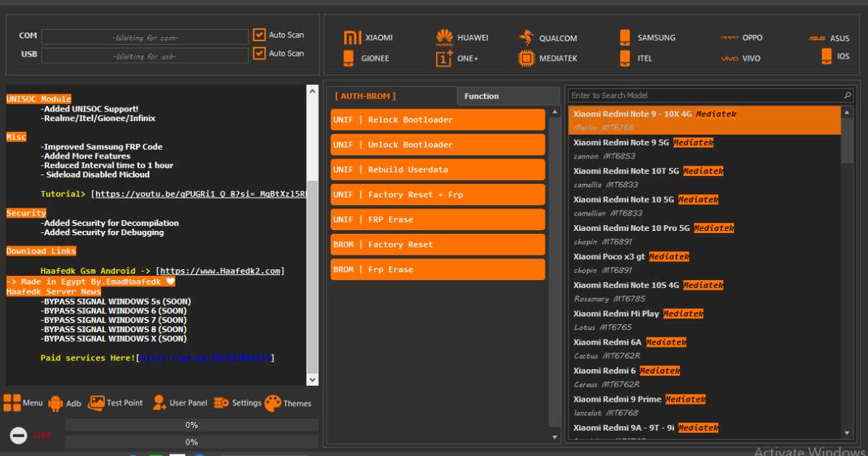868x456 pixels.
Task: Open the Huawei brand module
Action: pyautogui.click(x=461, y=38)
